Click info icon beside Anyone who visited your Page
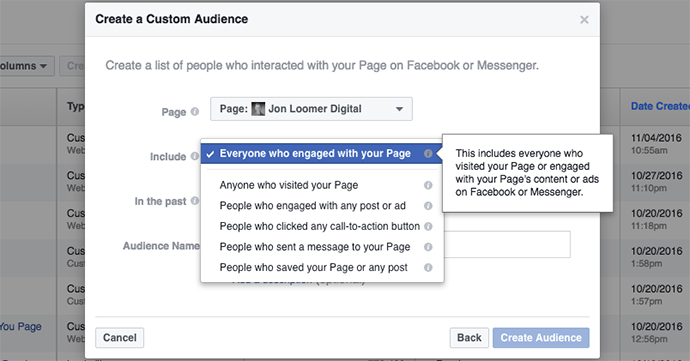Viewport: 690px width, 361px height. click(428, 185)
